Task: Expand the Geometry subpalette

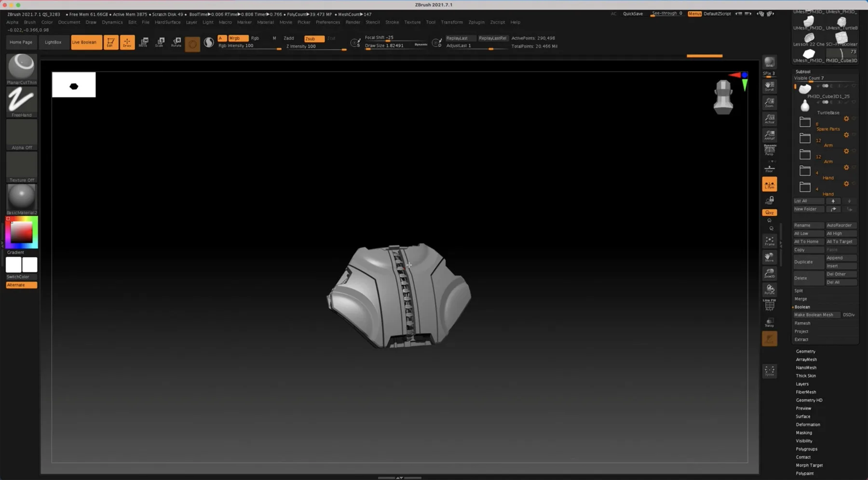Action: [805, 351]
